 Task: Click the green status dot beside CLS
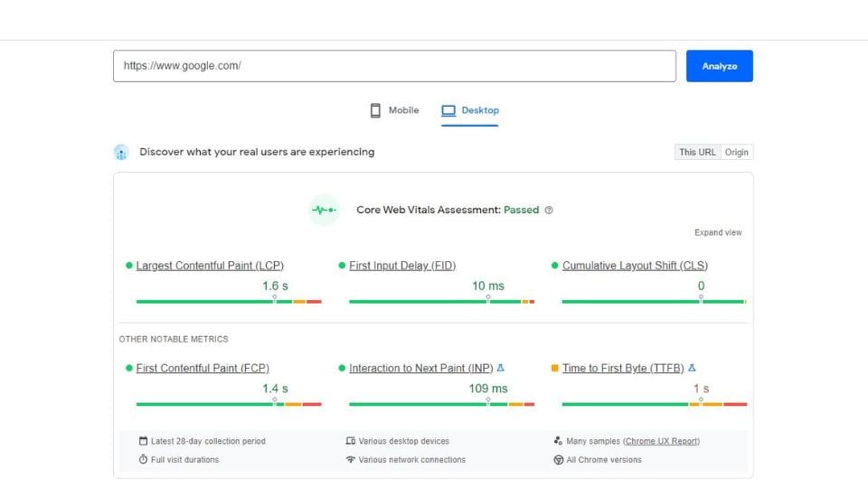coord(554,266)
